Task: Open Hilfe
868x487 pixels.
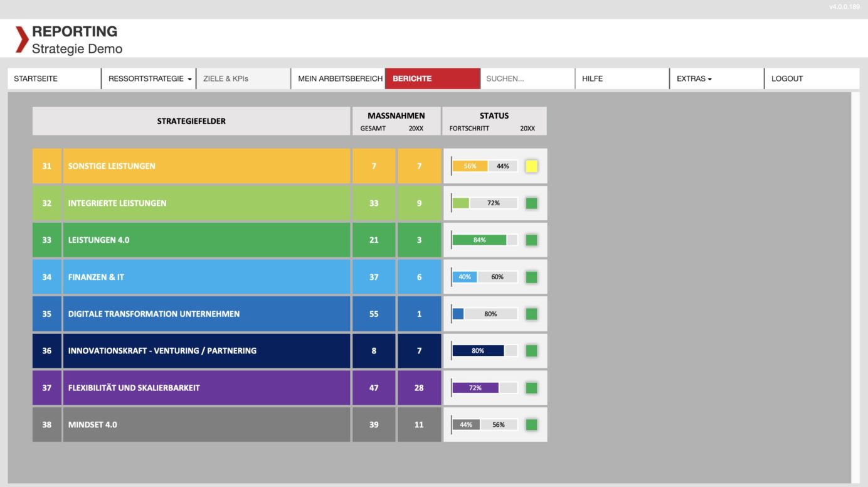Action: pyautogui.click(x=592, y=78)
